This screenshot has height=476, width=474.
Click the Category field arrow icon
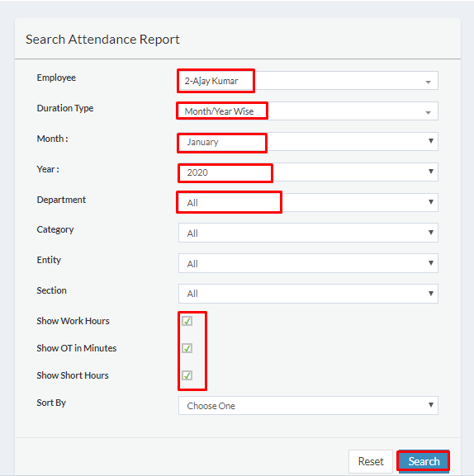(x=430, y=233)
